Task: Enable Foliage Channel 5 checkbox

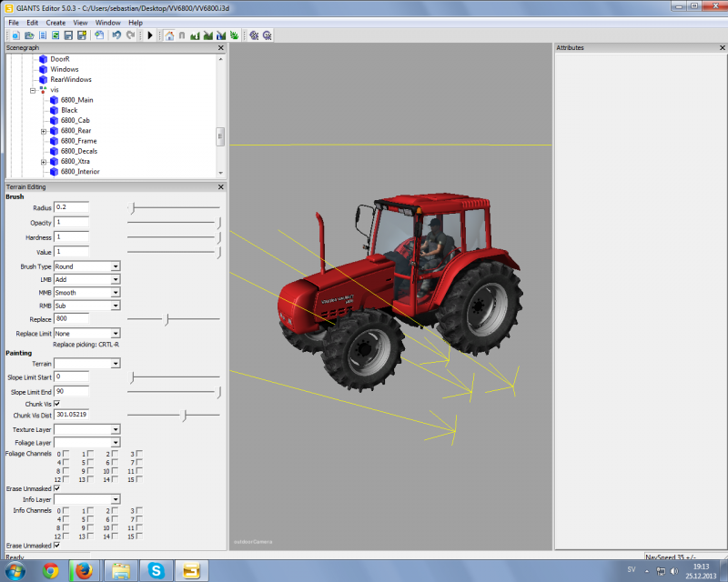Action: (x=90, y=462)
